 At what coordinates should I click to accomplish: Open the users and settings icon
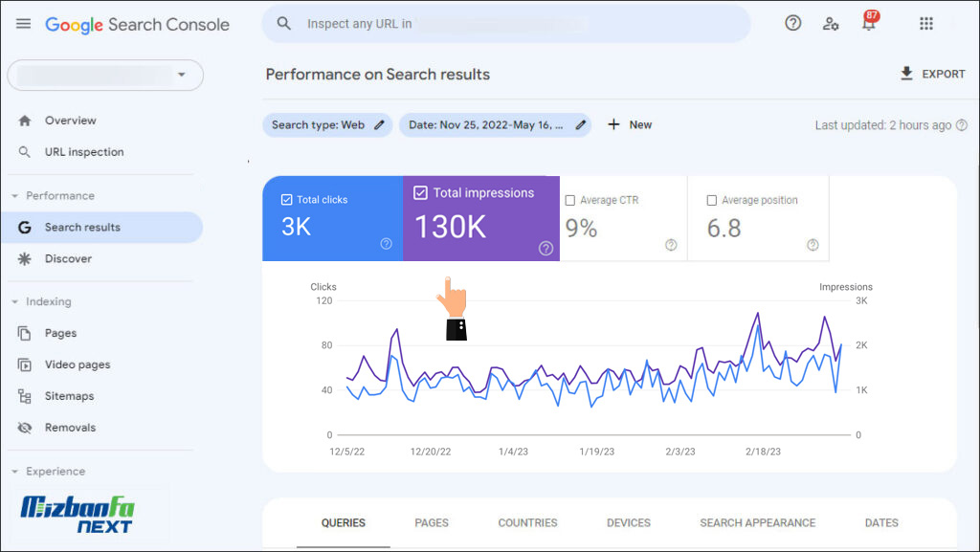830,24
